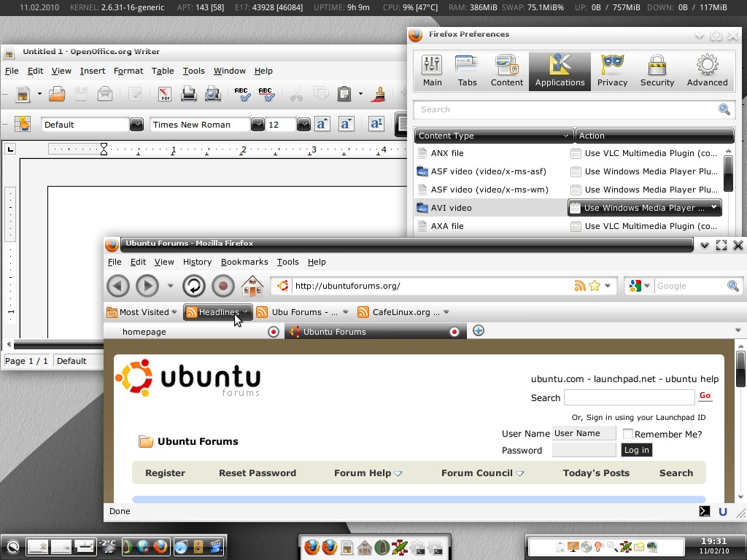Open Styles and Formatting icon in Writer
The width and height of the screenshot is (747, 560).
[x=22, y=124]
